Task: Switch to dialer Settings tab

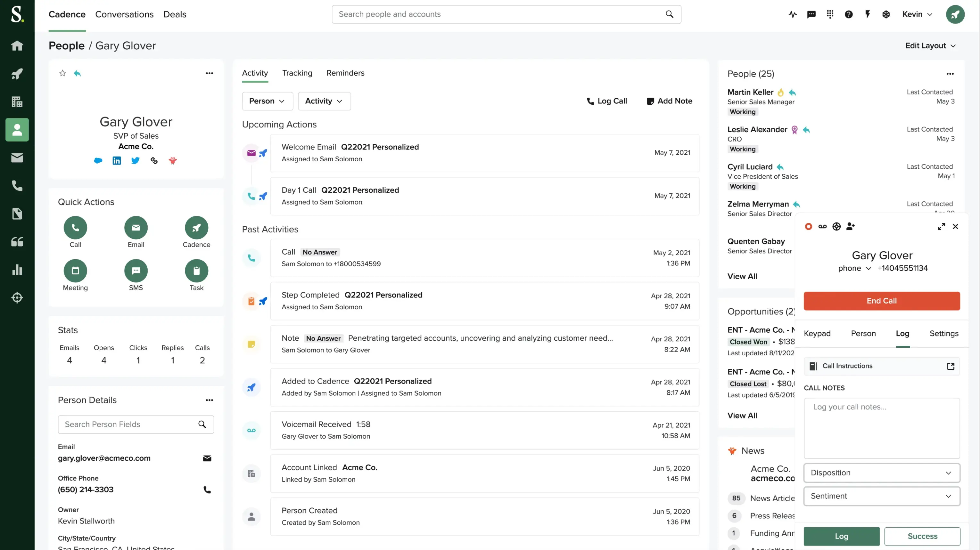Action: coord(944,333)
